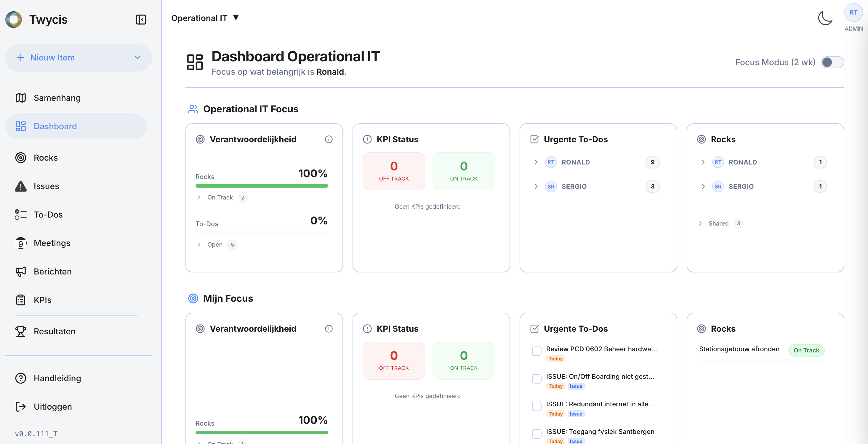
Task: Click the Mijn Focus target icon
Action: [x=193, y=298]
